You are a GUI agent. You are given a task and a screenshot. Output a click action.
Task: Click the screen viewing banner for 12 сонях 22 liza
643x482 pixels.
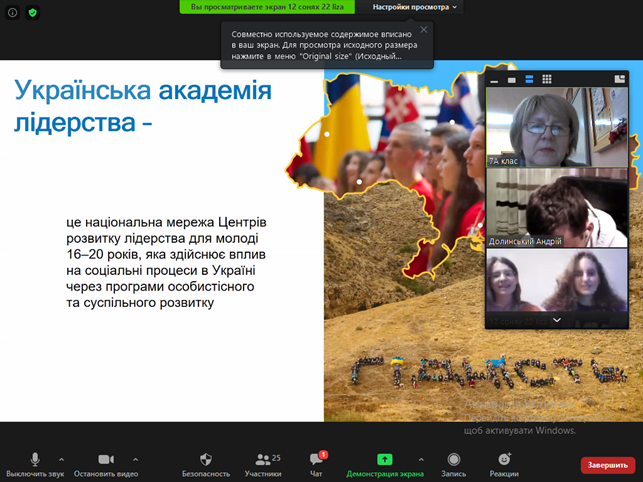(x=267, y=7)
